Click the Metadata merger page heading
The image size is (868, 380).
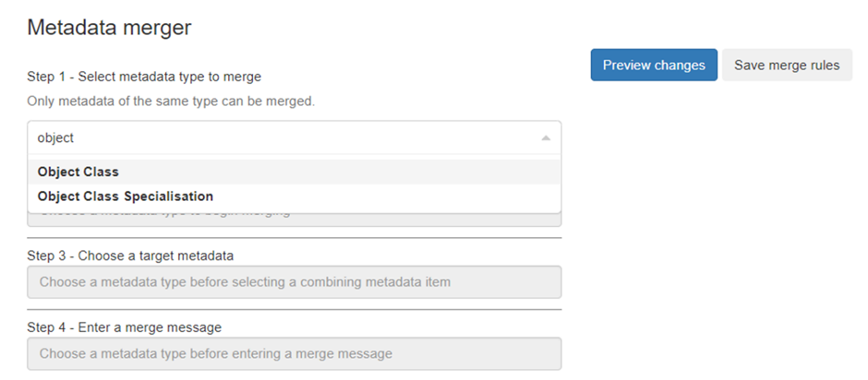click(109, 28)
